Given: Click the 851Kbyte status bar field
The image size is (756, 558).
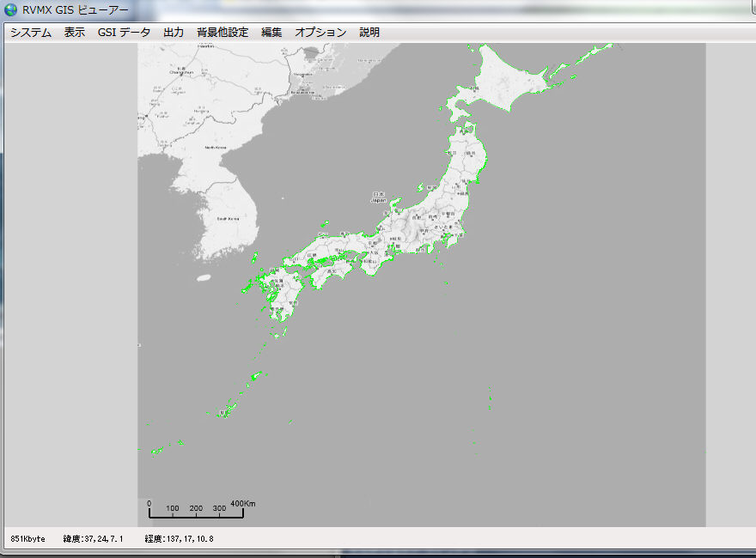Looking at the screenshot, I should (27, 539).
